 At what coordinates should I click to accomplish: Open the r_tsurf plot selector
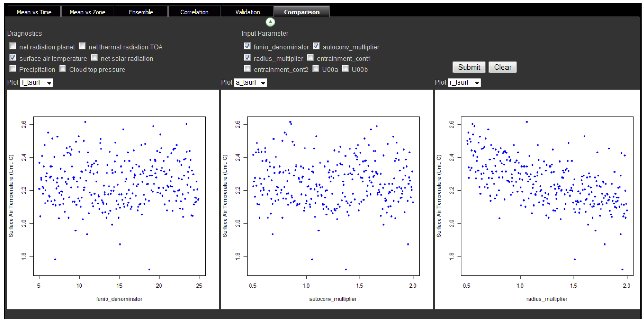tap(464, 83)
